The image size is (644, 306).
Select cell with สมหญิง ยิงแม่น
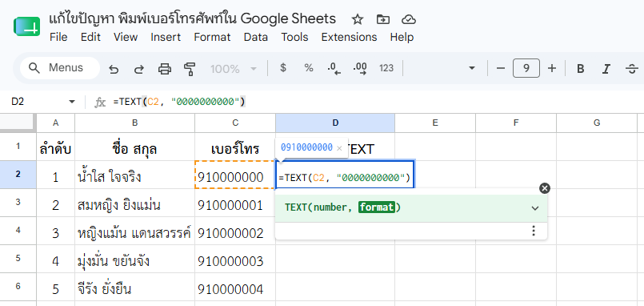pyautogui.click(x=134, y=203)
